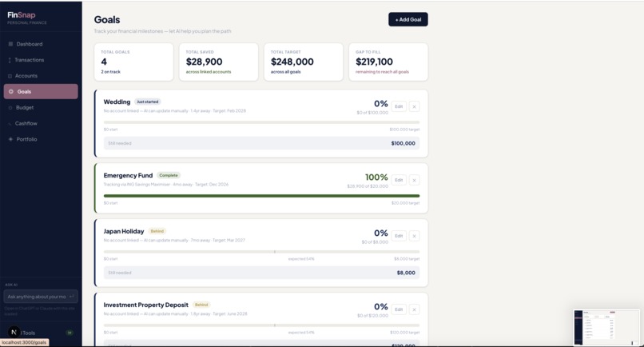The height and width of the screenshot is (347, 644).
Task: Click the Wedding goal title
Action: coord(117,102)
